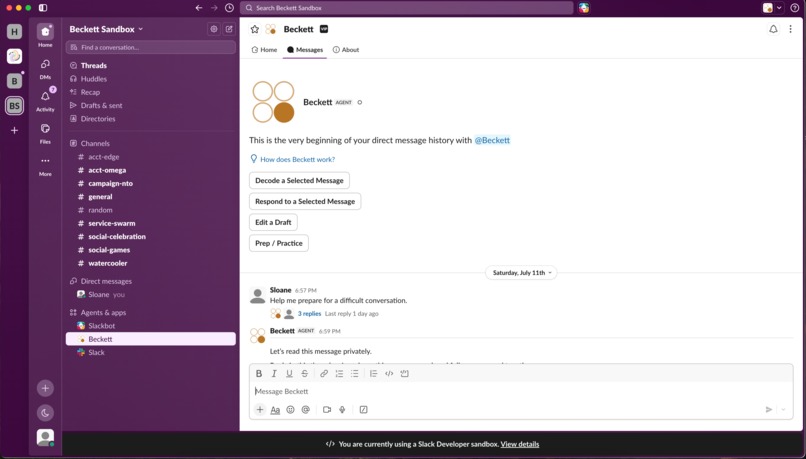Image resolution: width=806 pixels, height=459 pixels.
Task: Go to Home in the sidebar
Action: click(x=45, y=35)
